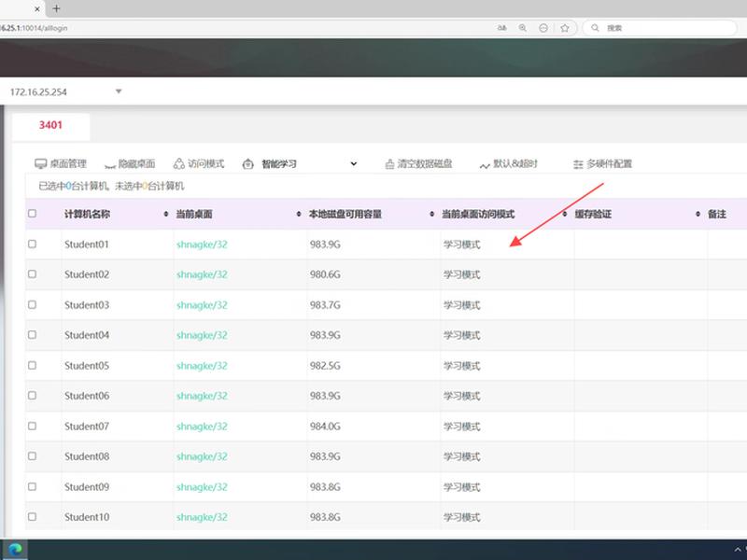The width and height of the screenshot is (747, 560).
Task: Sort by 本地磁盘可用容量 sort arrow
Action: pyautogui.click(x=432, y=214)
